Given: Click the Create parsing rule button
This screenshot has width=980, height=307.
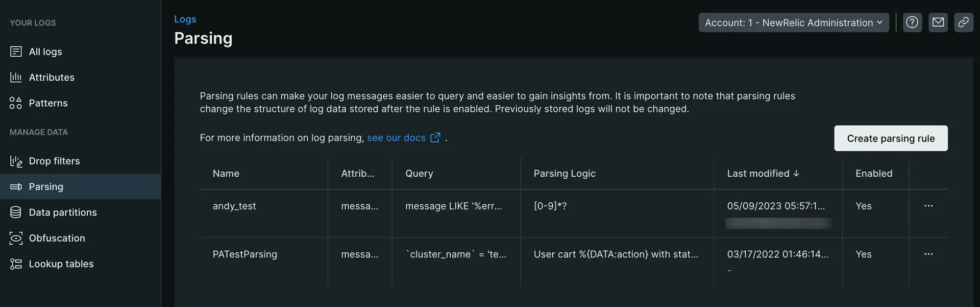Looking at the screenshot, I should [891, 138].
